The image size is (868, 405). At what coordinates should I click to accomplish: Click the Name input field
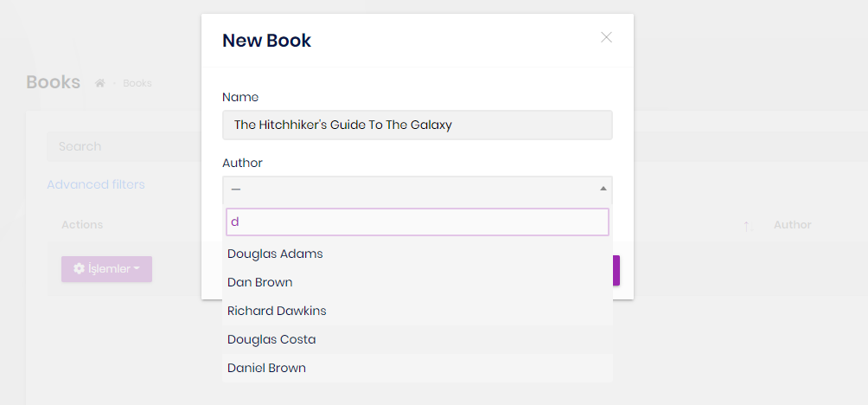(417, 125)
